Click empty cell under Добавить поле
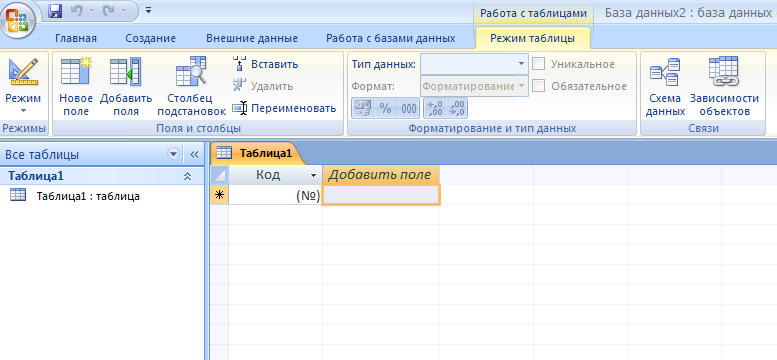Viewport: 777px width, 360px height. coord(381,195)
